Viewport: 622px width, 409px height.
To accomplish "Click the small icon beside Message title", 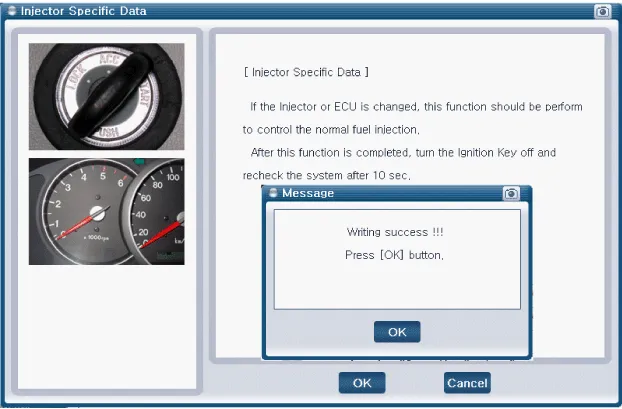I will [273, 193].
